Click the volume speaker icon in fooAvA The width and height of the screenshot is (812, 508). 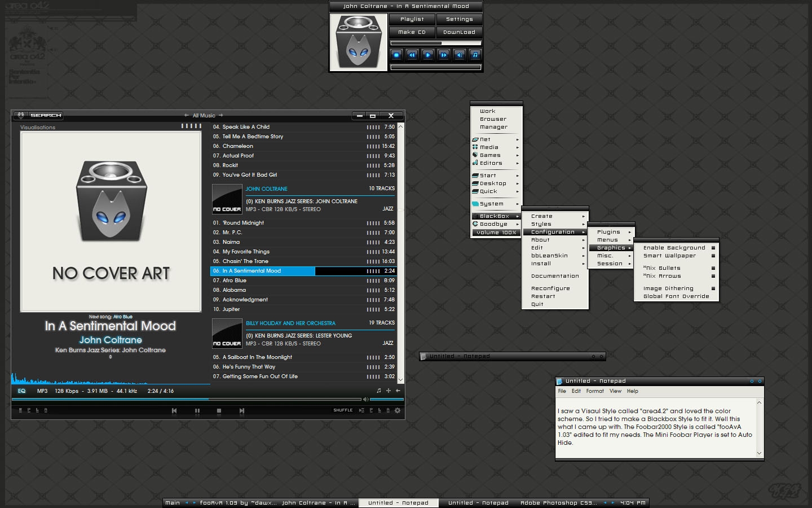[365, 400]
